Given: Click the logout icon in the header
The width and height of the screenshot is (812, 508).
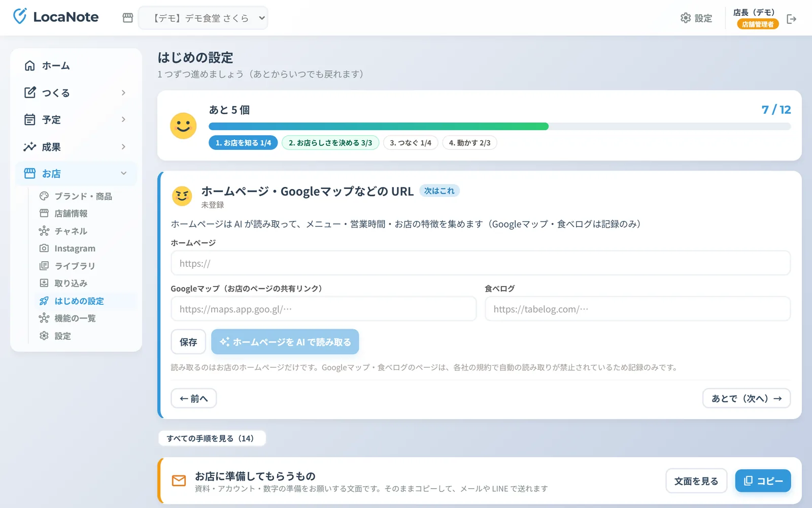Looking at the screenshot, I should click(791, 19).
